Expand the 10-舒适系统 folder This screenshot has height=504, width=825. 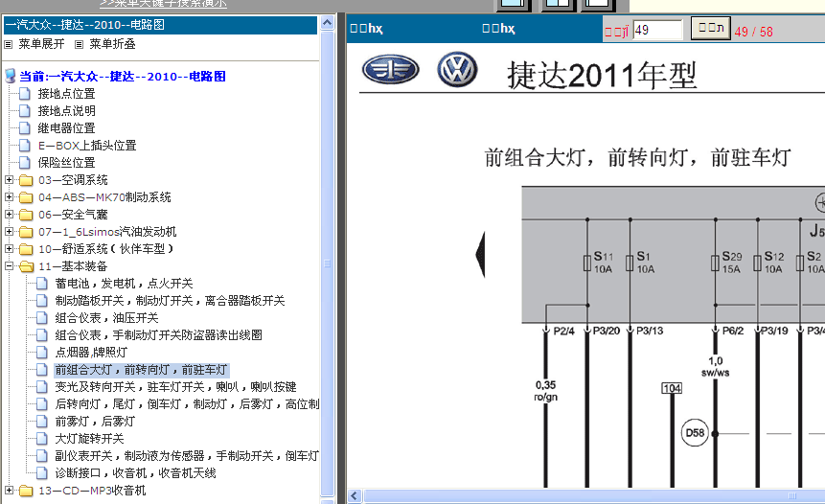pyautogui.click(x=9, y=249)
